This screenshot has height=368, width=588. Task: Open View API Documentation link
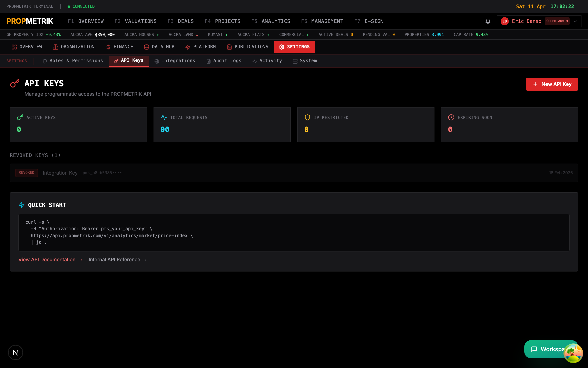(x=50, y=260)
